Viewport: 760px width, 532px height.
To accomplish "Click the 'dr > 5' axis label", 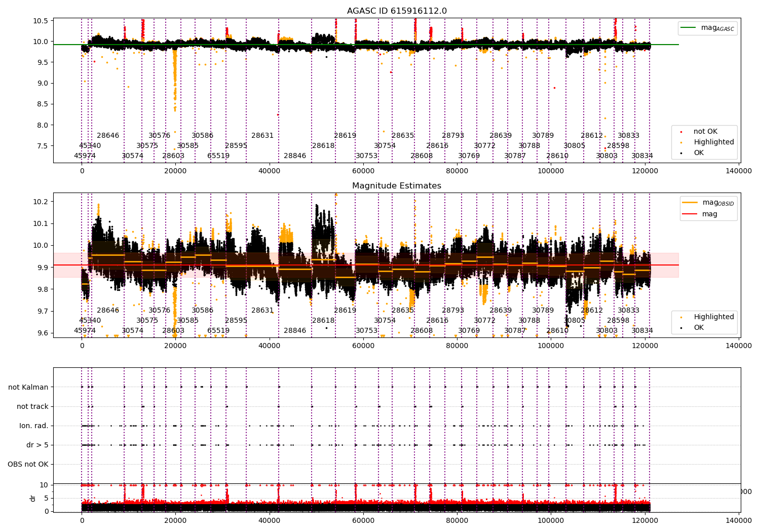I will pos(37,445).
